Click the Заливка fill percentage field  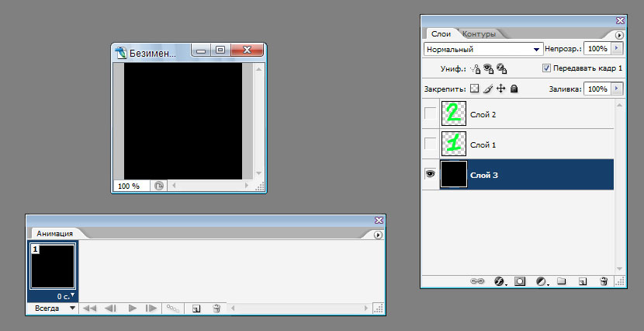[597, 89]
